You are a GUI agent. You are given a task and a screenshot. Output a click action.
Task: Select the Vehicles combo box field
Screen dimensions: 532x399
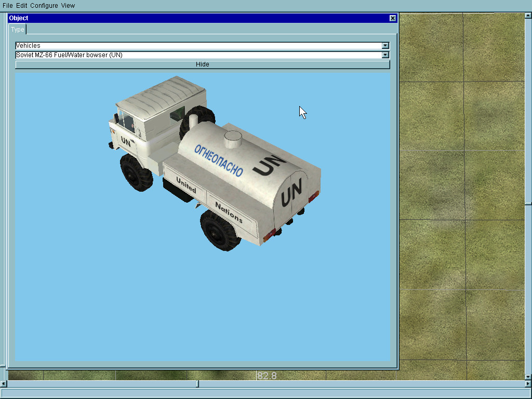point(202,46)
